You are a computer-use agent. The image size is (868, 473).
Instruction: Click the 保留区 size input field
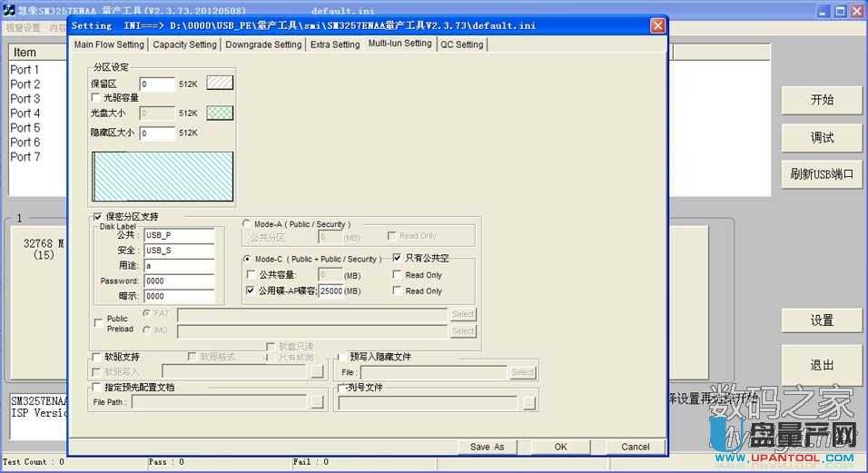157,84
